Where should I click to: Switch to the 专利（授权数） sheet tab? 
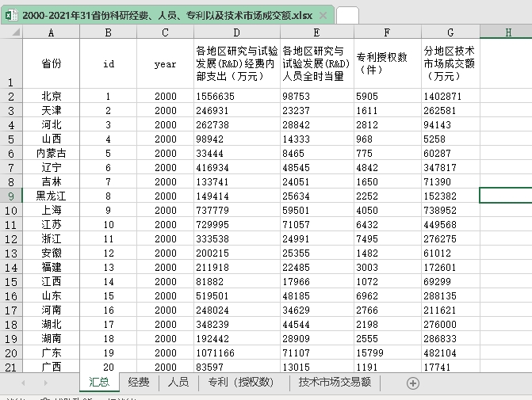coord(241,382)
